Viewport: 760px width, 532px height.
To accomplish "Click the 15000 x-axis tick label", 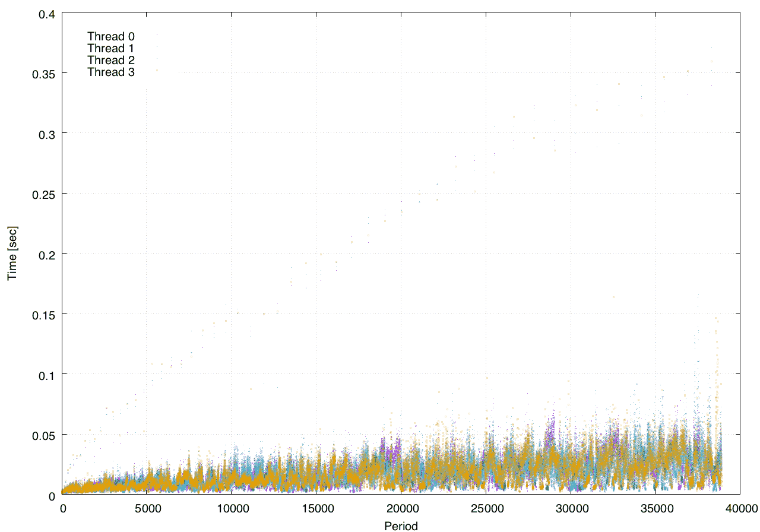I will point(317,508).
